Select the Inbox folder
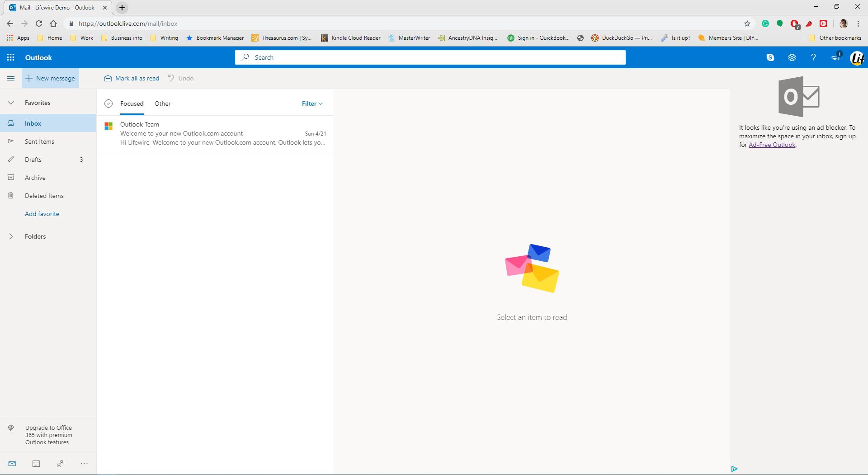The width and height of the screenshot is (868, 475). coord(48,123)
